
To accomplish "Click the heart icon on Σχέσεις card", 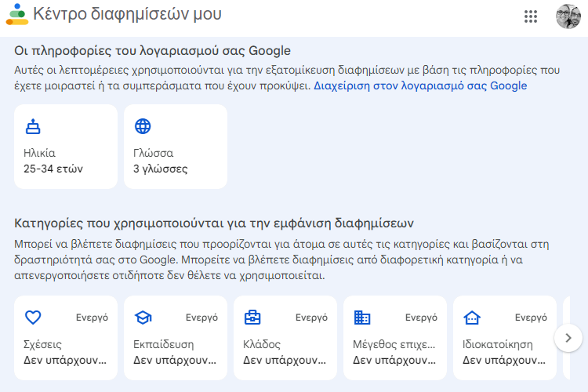I will click(x=33, y=318).
